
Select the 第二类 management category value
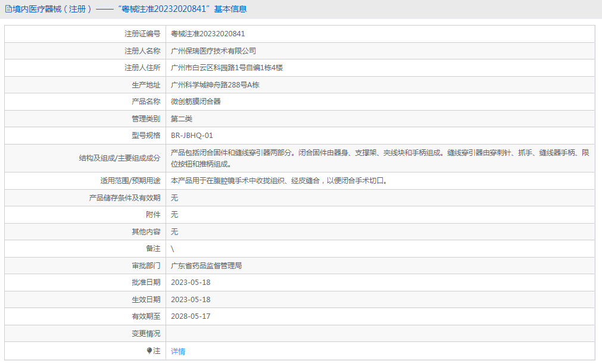182,119
